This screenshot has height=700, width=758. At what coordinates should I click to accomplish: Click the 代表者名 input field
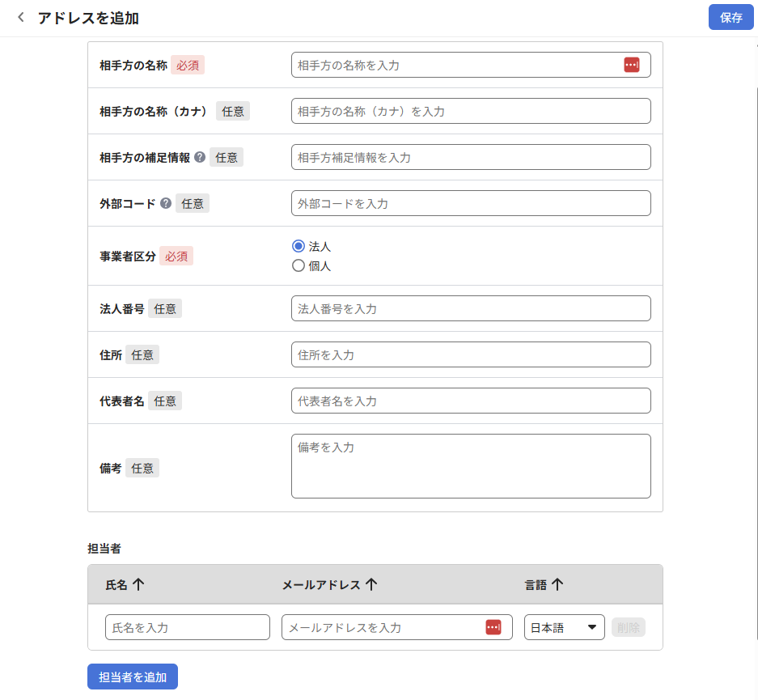coord(471,401)
